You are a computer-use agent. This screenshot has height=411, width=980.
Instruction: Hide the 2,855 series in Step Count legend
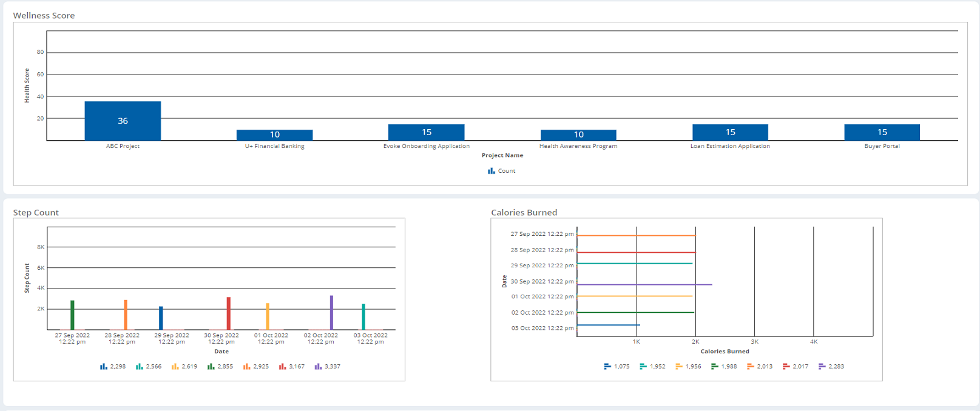220,367
